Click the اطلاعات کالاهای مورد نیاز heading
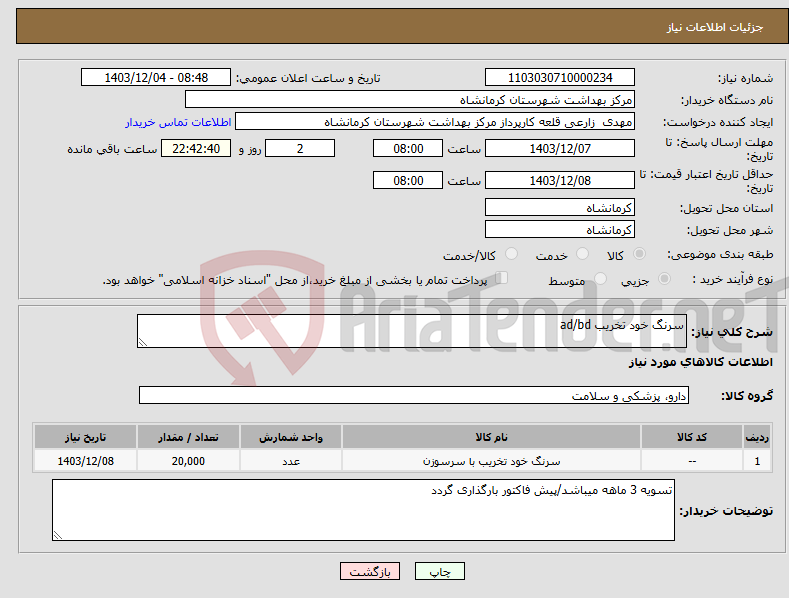Screen dimensions: 789x598 pos(700,362)
